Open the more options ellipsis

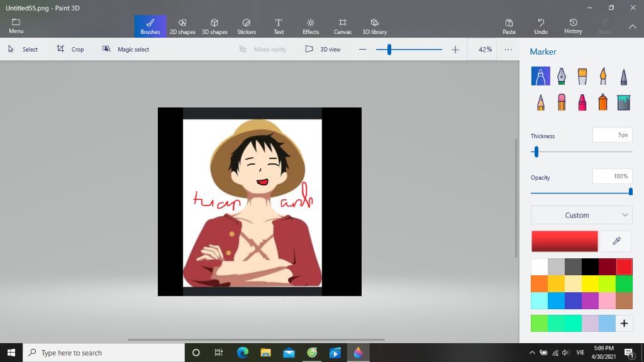[x=508, y=49]
